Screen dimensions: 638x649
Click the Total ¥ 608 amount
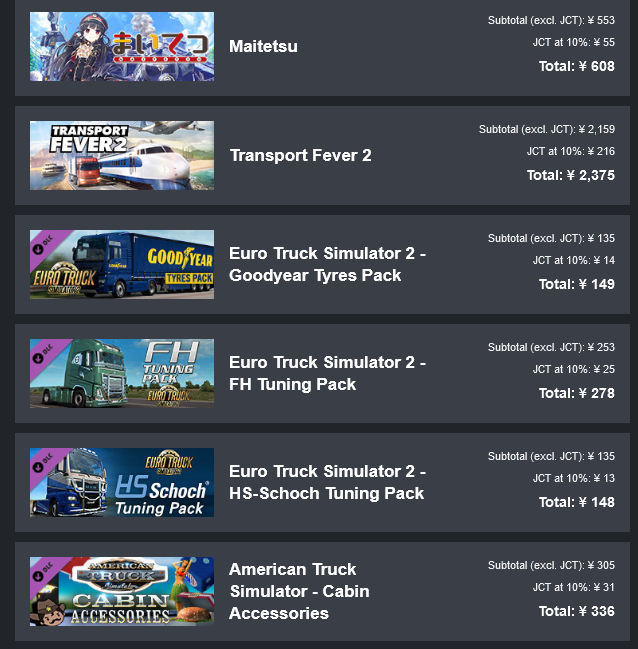(x=576, y=66)
